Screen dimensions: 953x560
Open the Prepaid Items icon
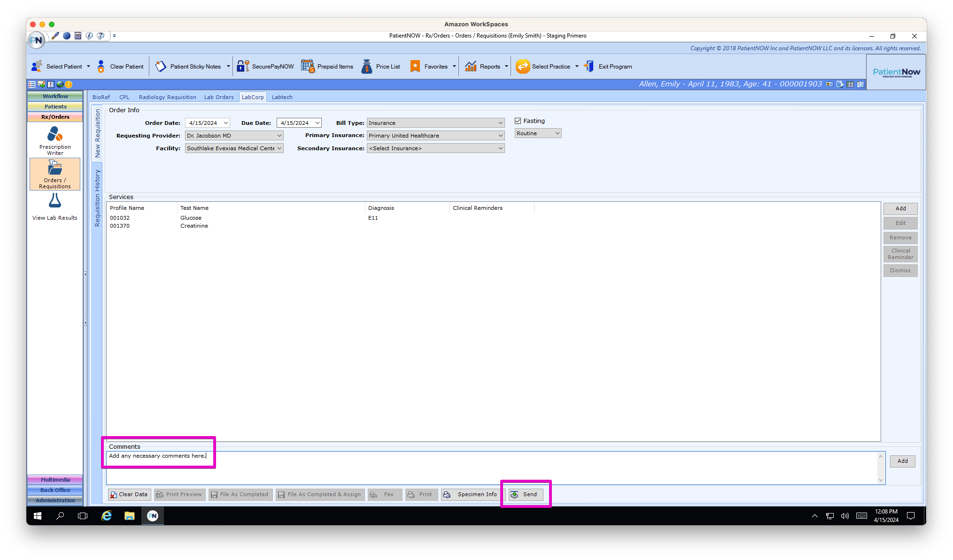(x=308, y=66)
